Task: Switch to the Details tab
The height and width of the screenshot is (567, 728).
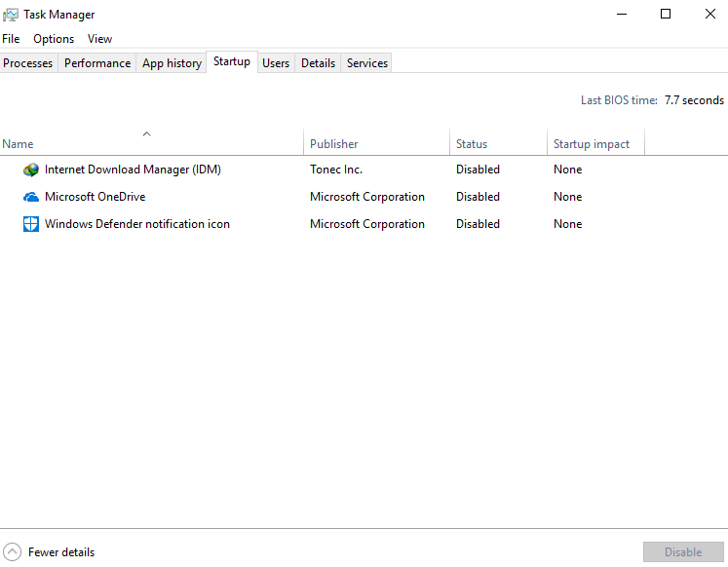Action: click(318, 63)
